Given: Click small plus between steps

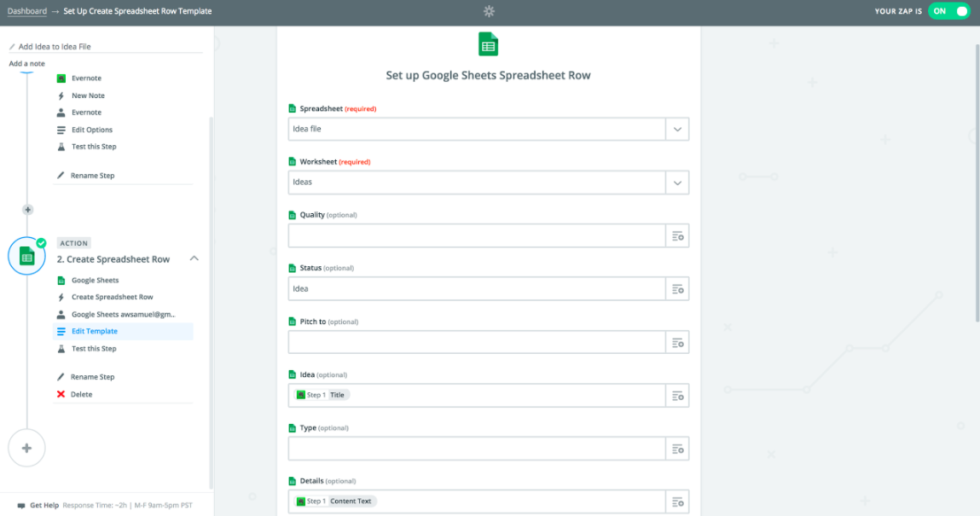Looking at the screenshot, I should [x=27, y=209].
